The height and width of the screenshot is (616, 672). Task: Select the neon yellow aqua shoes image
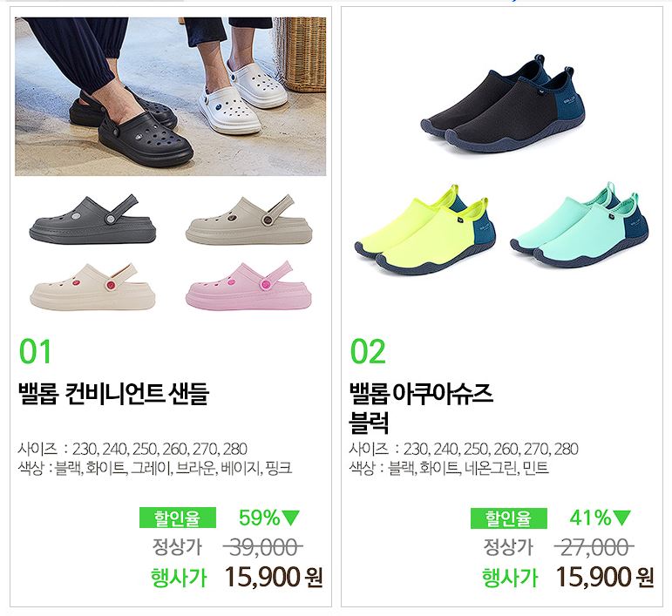[425, 230]
